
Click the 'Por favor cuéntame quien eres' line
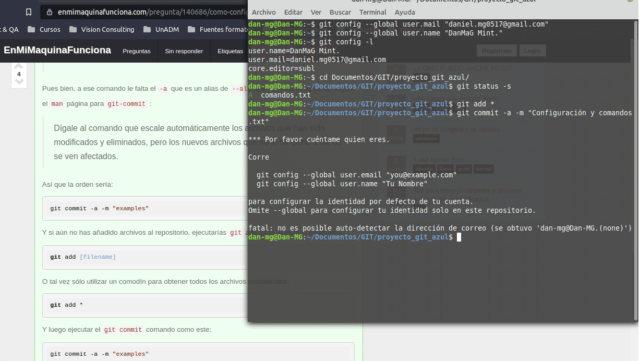pyautogui.click(x=319, y=140)
